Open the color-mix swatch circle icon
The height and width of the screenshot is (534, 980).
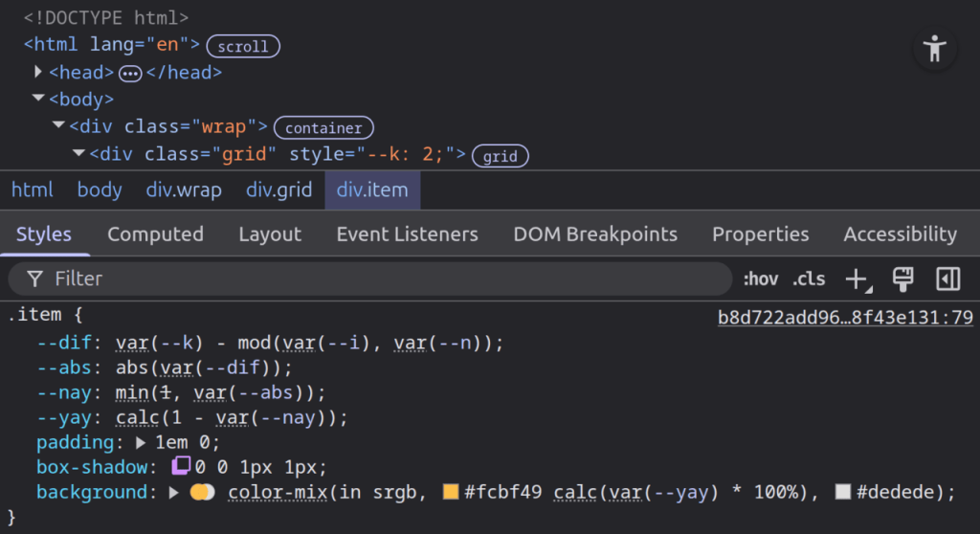pos(203,492)
